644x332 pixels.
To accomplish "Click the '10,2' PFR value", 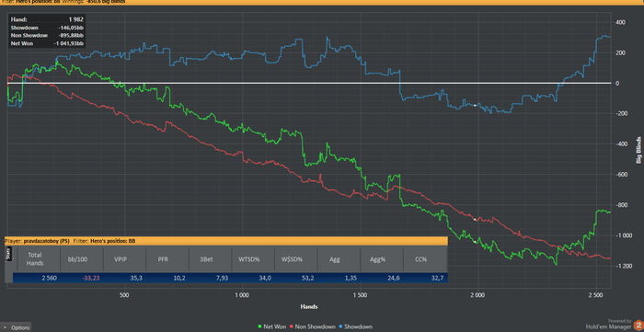I will point(179,278).
